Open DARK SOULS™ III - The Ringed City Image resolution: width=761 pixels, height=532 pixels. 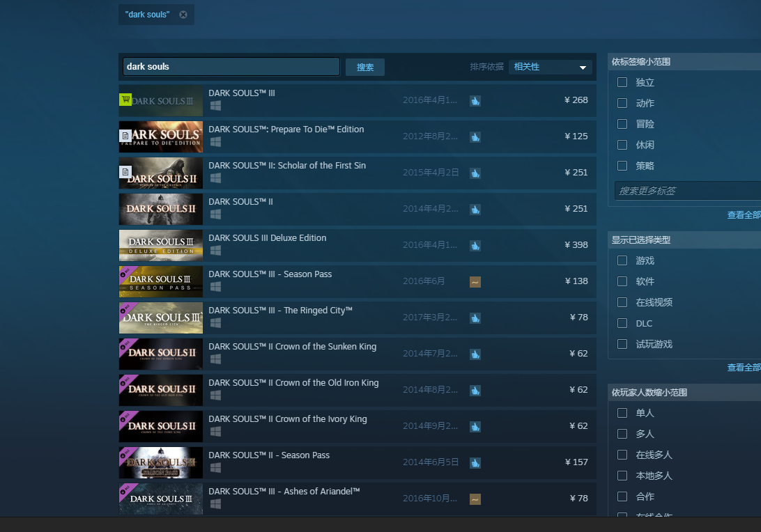(281, 311)
